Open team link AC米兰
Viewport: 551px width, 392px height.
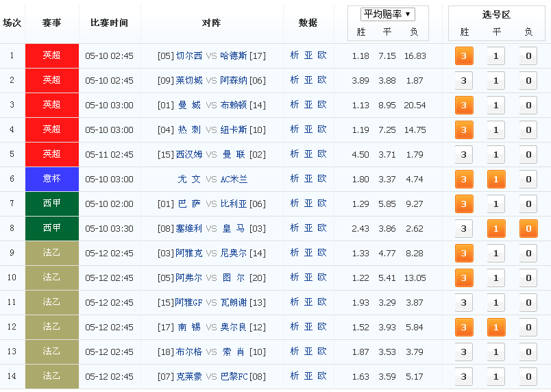(234, 179)
